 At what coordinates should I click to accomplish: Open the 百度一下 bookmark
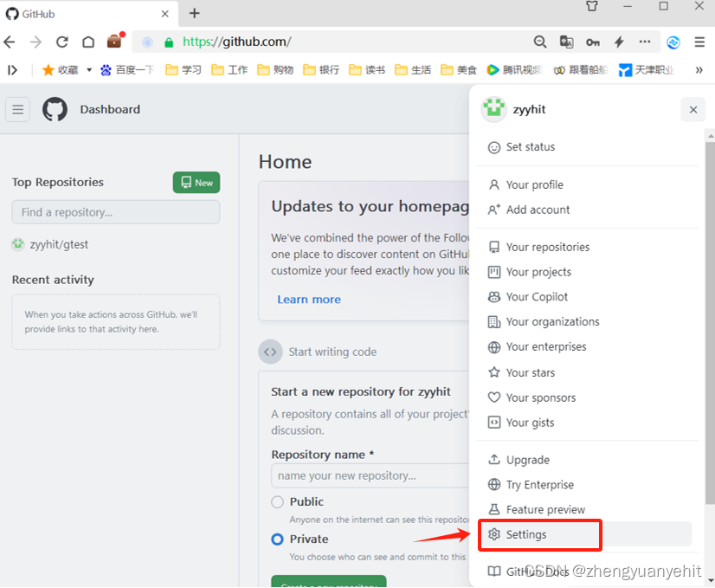(x=127, y=70)
